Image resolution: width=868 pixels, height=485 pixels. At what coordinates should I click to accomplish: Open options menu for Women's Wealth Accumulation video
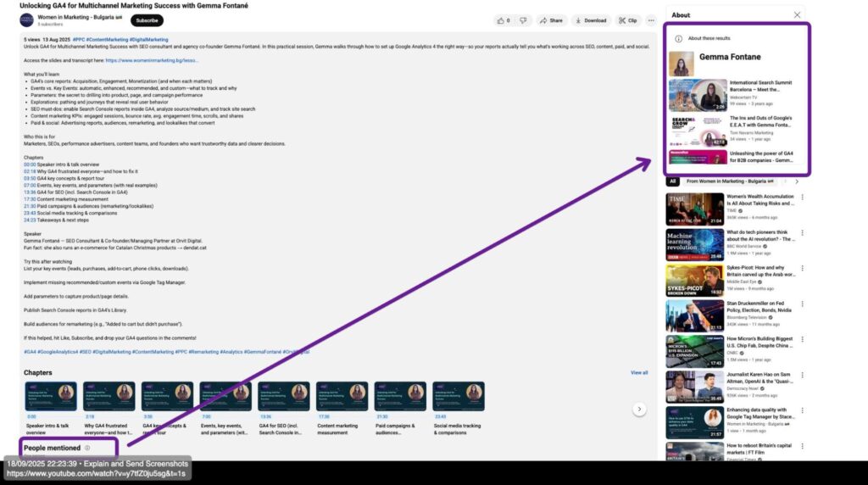[x=803, y=197]
